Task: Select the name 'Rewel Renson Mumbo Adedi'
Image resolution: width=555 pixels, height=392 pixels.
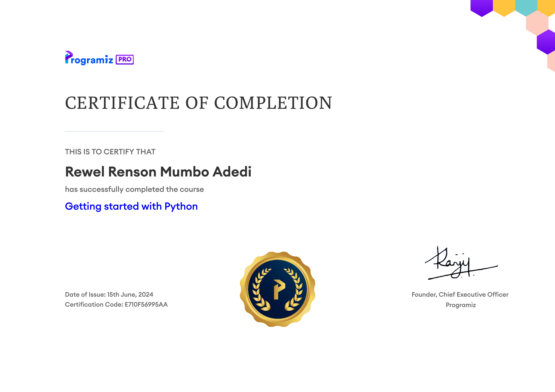Action: [x=158, y=172]
